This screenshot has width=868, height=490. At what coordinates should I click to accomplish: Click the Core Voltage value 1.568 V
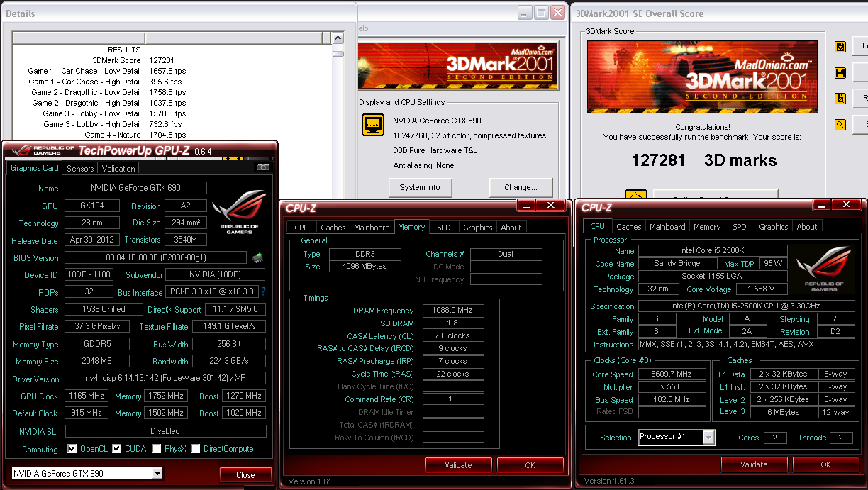tap(760, 289)
